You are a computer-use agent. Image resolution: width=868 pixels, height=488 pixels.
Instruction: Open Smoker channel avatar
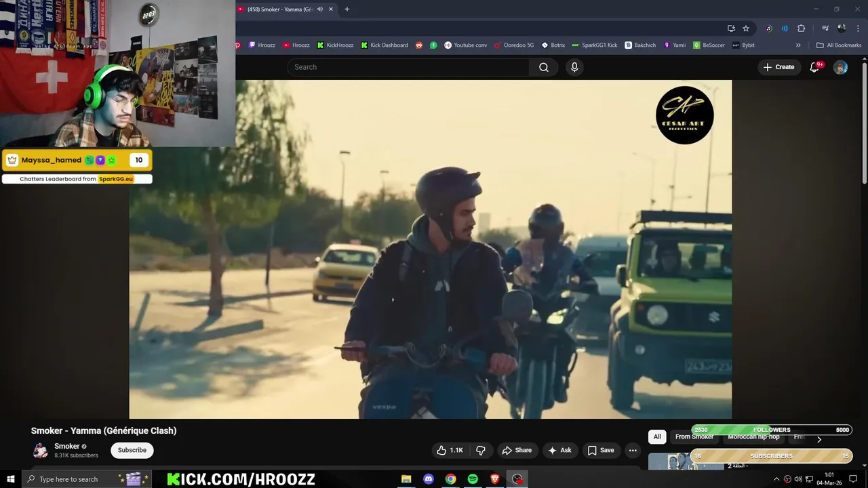pyautogui.click(x=41, y=450)
